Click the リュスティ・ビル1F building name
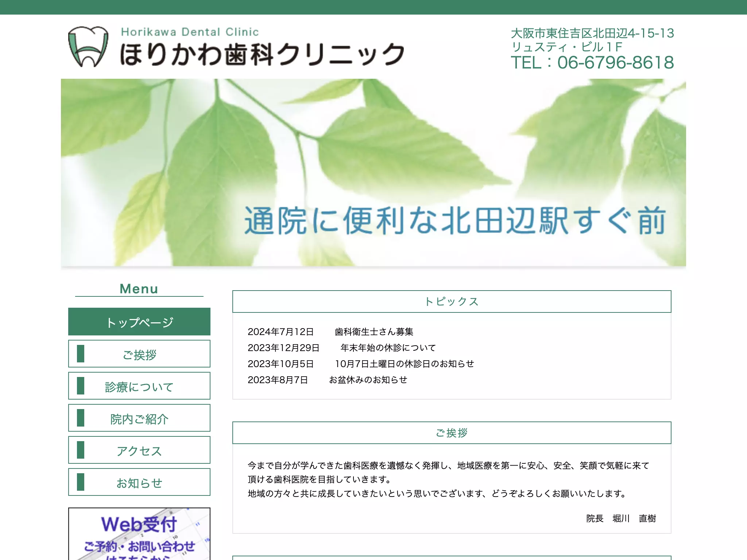The image size is (747, 560). click(x=567, y=47)
